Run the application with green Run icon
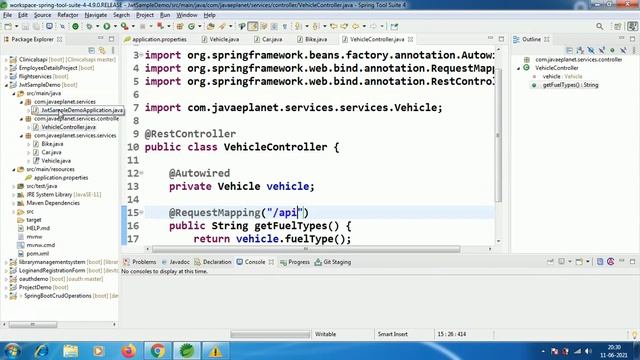The height and width of the screenshot is (360, 640). [107, 26]
